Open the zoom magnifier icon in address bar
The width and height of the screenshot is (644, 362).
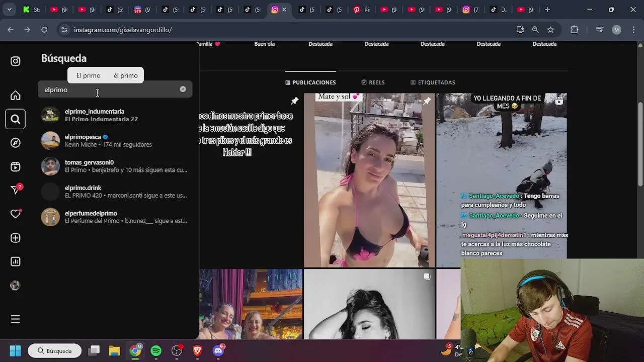pos(535,30)
